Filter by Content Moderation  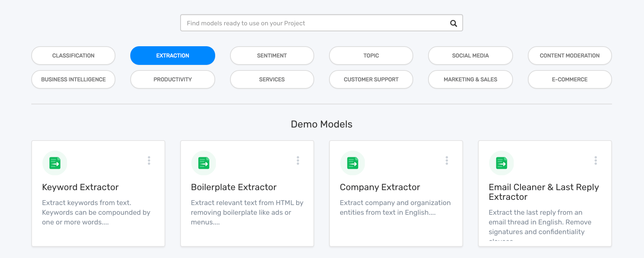click(570, 56)
